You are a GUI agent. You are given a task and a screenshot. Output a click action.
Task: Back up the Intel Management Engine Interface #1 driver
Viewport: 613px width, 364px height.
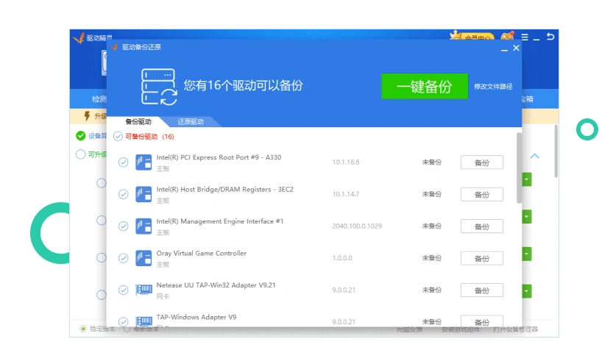point(481,226)
